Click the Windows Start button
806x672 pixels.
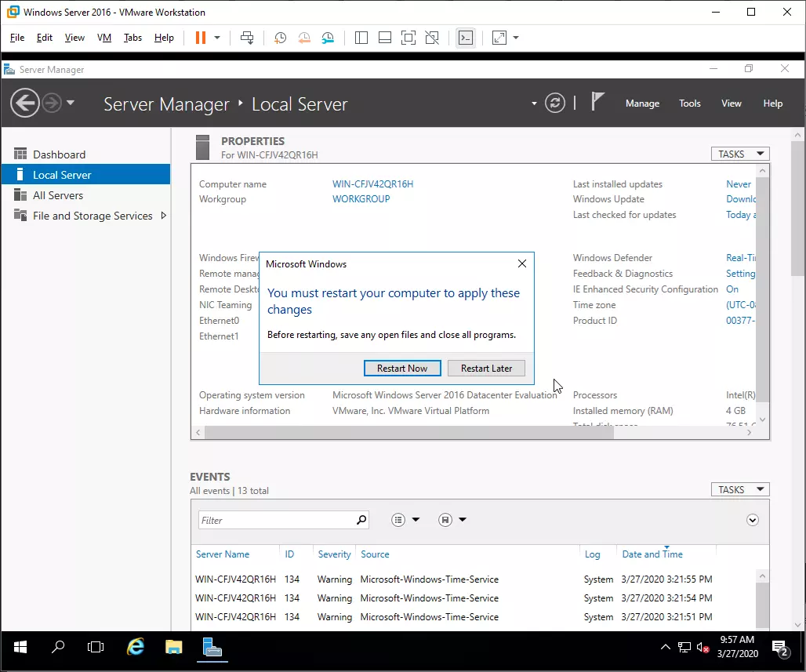pyautogui.click(x=20, y=648)
